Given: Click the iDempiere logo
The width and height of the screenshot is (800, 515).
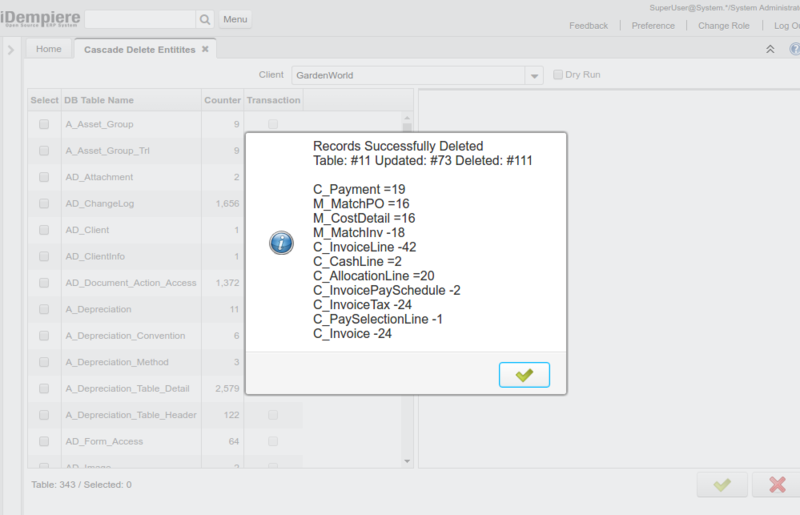Looking at the screenshot, I should [x=40, y=18].
